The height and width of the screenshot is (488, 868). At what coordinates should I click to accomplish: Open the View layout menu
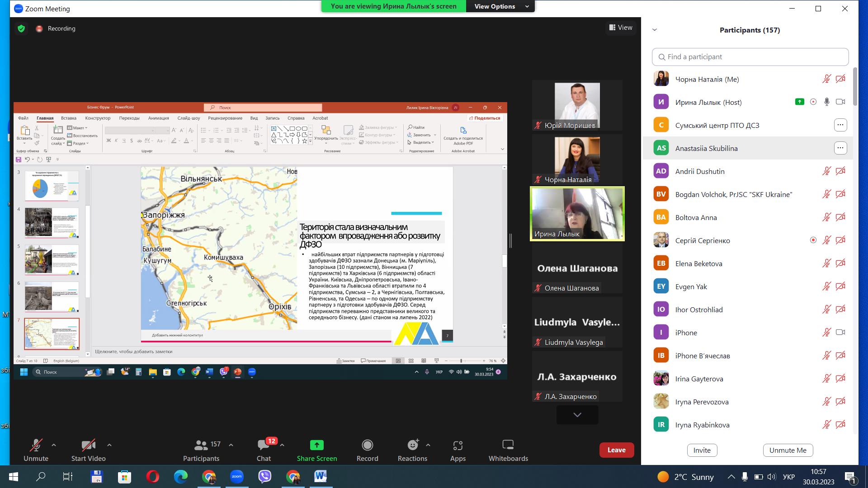621,28
